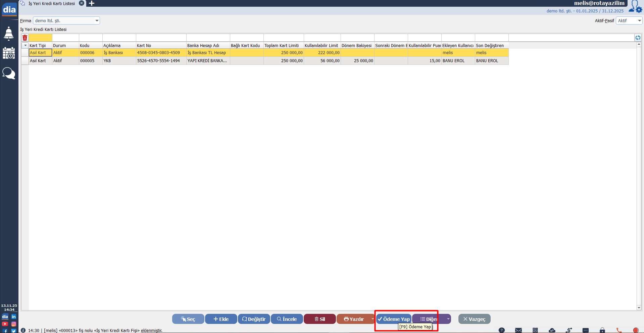Image resolution: width=644 pixels, height=333 pixels.
Task: Click the Vazgeç button
Action: (474, 319)
